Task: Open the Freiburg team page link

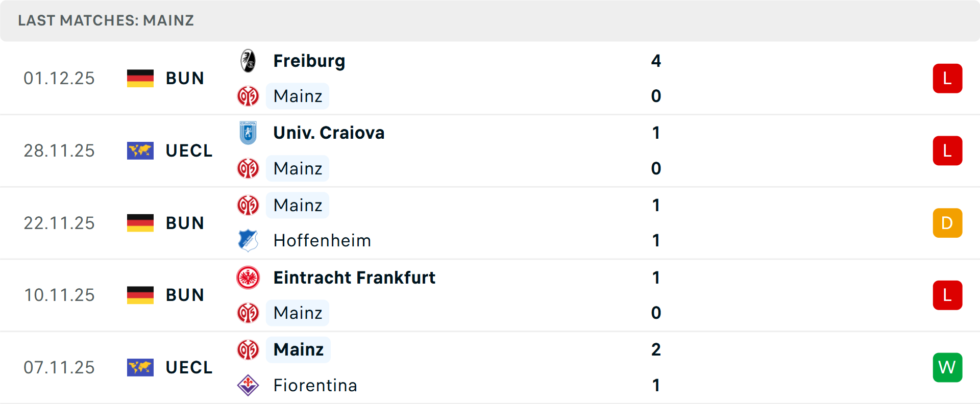Action: click(x=309, y=61)
